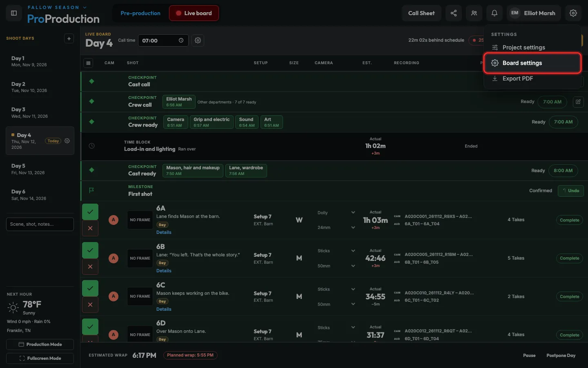Expand the Sticks dropdown for 6B
Viewport: 588px width, 368px height.
336,251
